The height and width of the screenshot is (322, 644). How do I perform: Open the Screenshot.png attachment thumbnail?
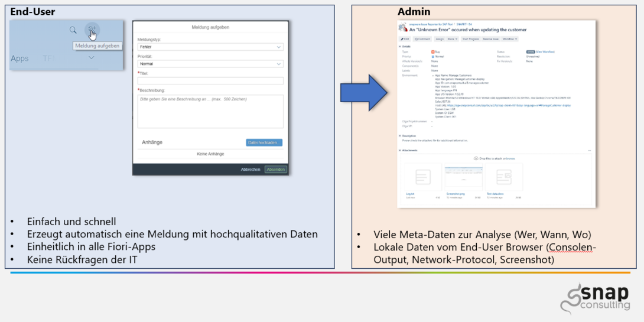pos(463,178)
